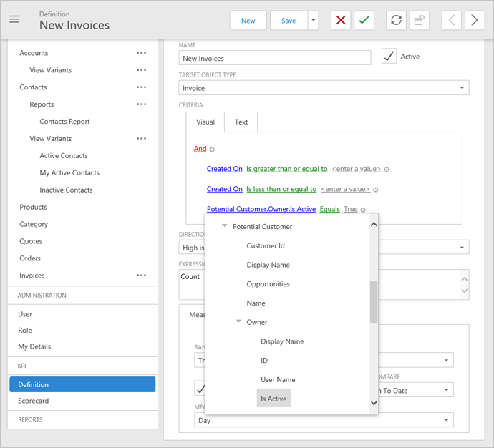Screen dimensions: 494x448
Task: Open the Save button dropdown arrow
Action: tap(313, 21)
